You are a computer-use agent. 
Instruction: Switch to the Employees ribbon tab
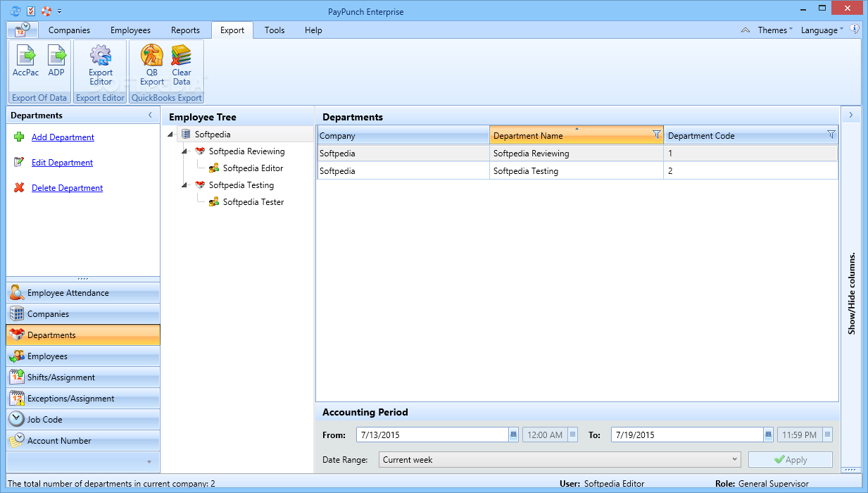point(130,30)
